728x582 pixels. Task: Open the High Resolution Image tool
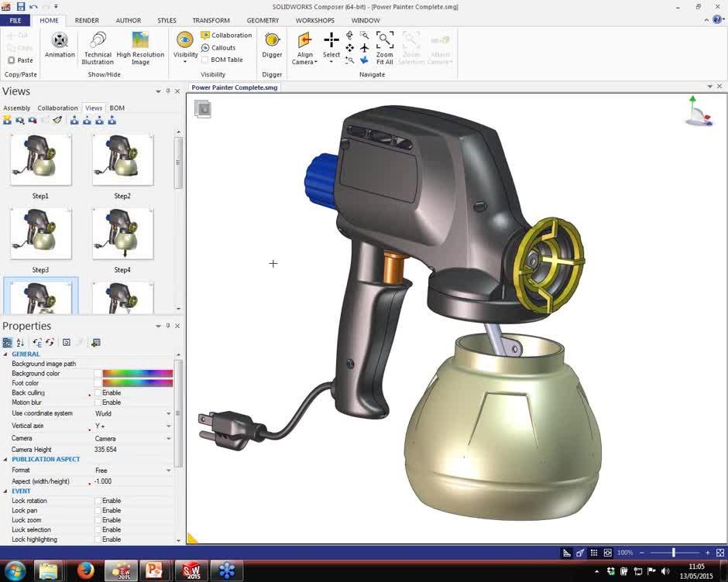click(x=140, y=41)
